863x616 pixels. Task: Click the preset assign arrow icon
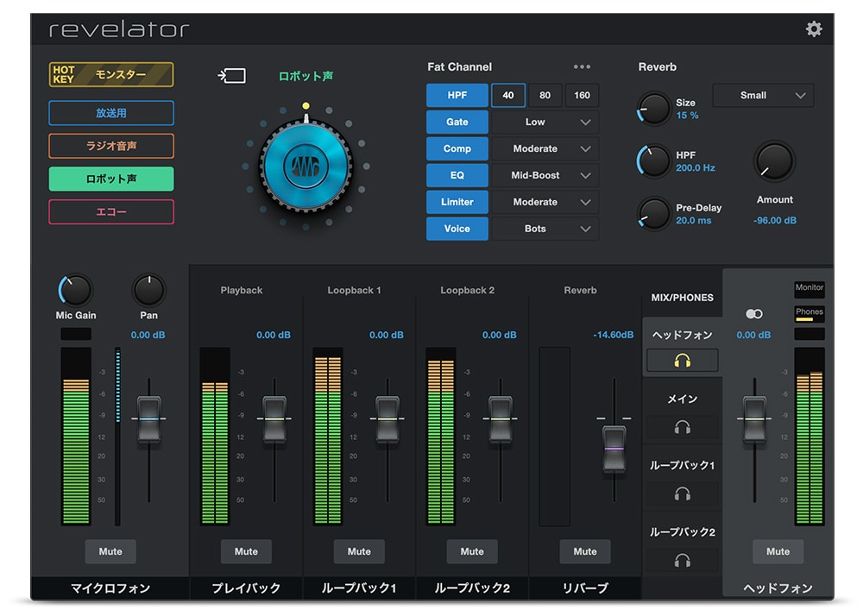tap(231, 75)
